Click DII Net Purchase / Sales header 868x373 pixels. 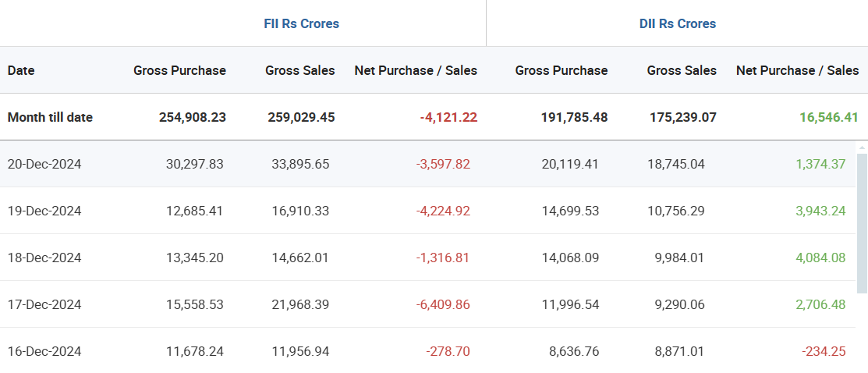(x=797, y=70)
